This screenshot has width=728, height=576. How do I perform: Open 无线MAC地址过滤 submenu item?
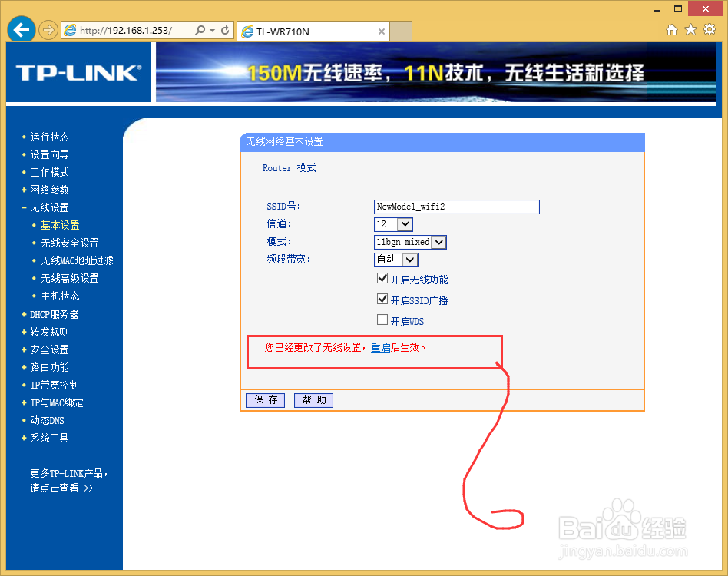coord(77,260)
